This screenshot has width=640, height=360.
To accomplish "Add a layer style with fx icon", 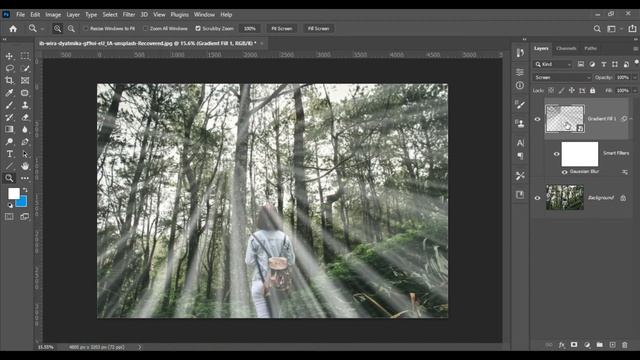I will coord(562,345).
